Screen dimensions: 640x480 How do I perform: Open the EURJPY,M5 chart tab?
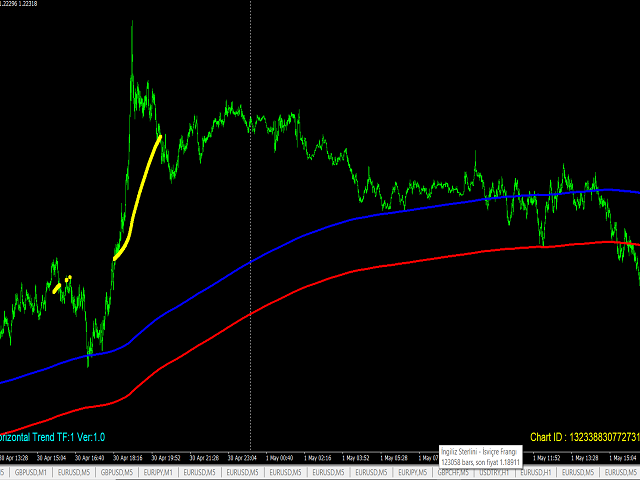(x=413, y=473)
